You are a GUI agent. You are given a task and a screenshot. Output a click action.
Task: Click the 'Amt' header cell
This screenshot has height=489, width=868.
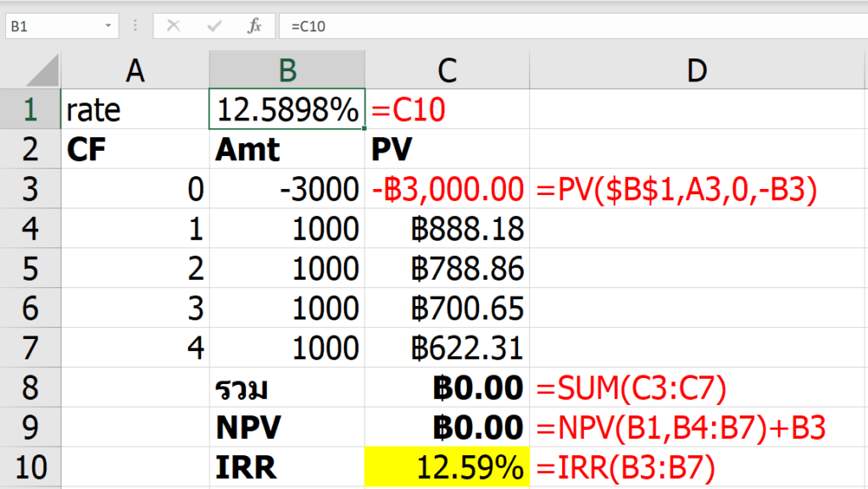coord(287,149)
